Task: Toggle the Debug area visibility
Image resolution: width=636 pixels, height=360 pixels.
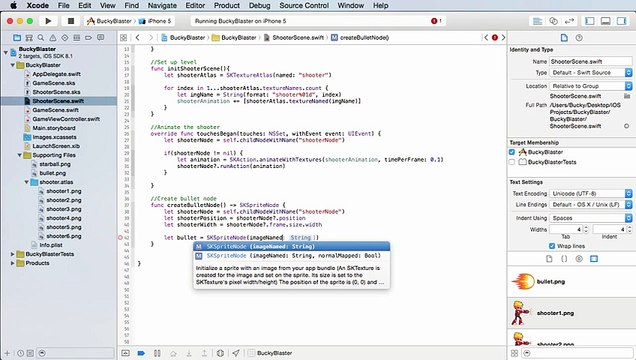Action: pyautogui.click(x=606, y=21)
